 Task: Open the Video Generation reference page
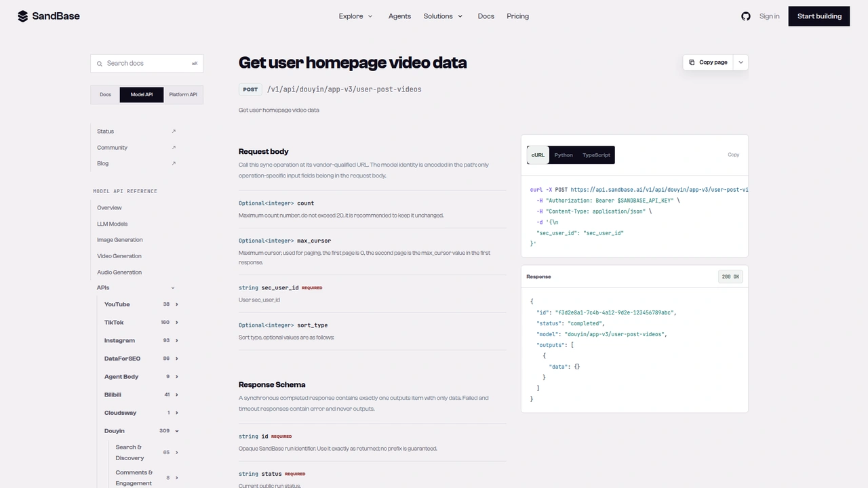[x=119, y=256]
